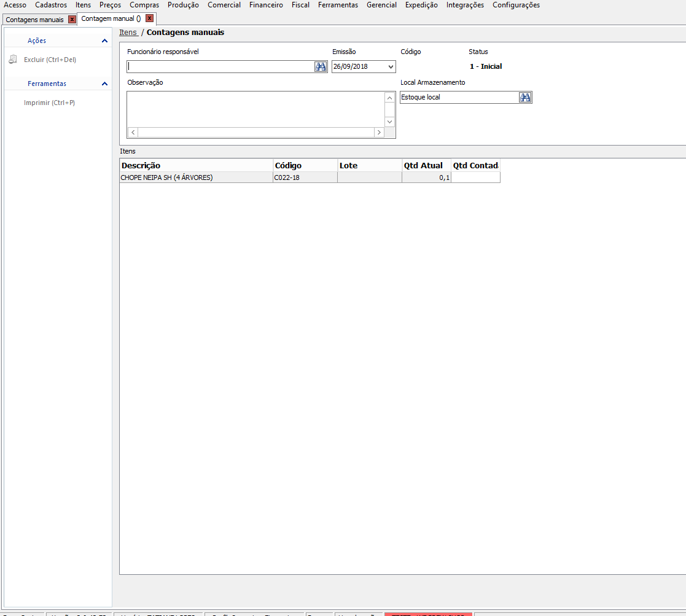Viewport: 686px width, 616px height.
Task: Click the Lote column header
Action: 370,165
